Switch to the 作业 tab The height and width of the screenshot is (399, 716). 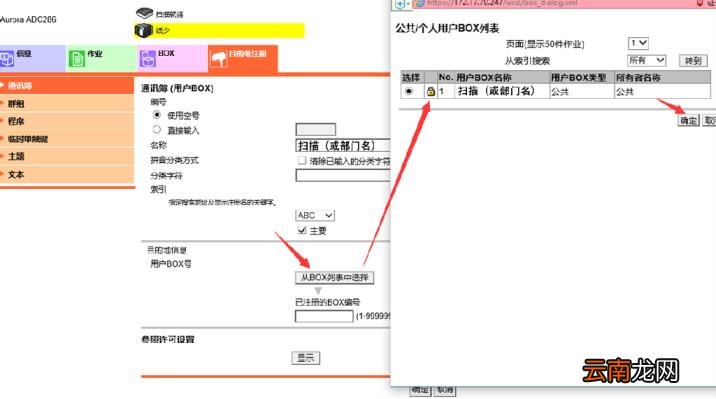[x=101, y=58]
